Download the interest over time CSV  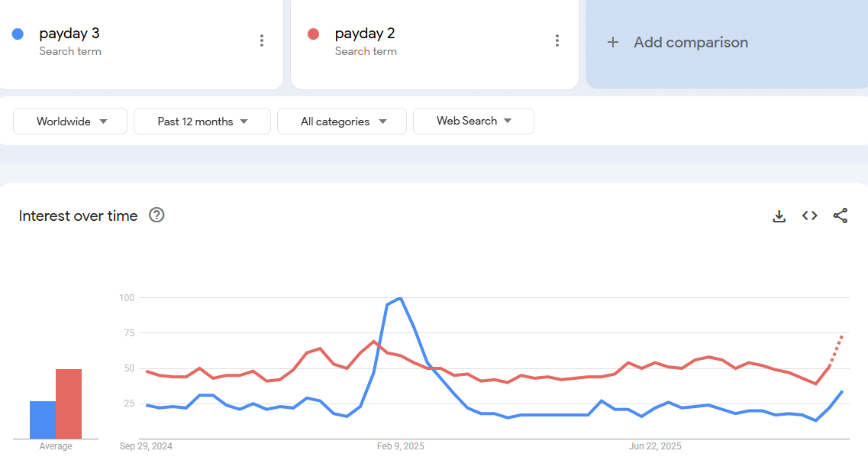point(779,216)
